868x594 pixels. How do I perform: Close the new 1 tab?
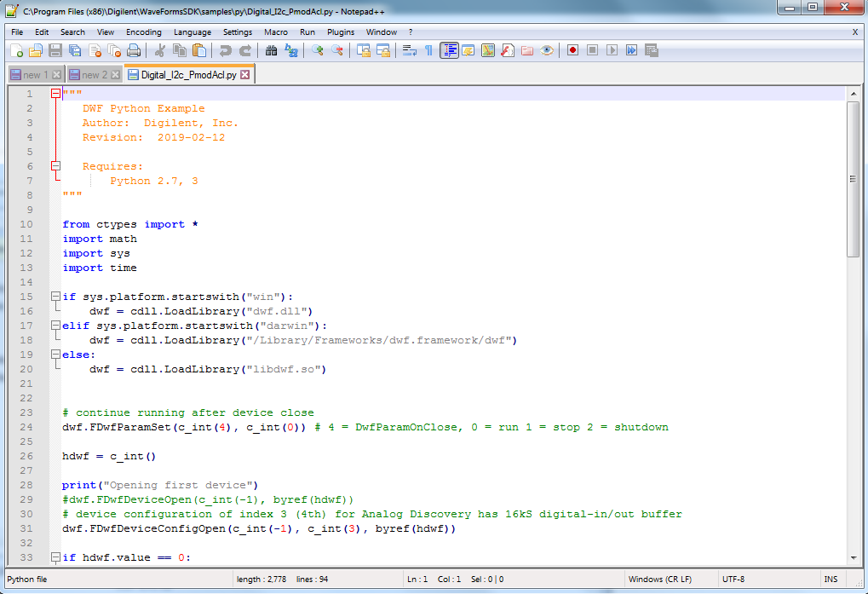[56, 75]
